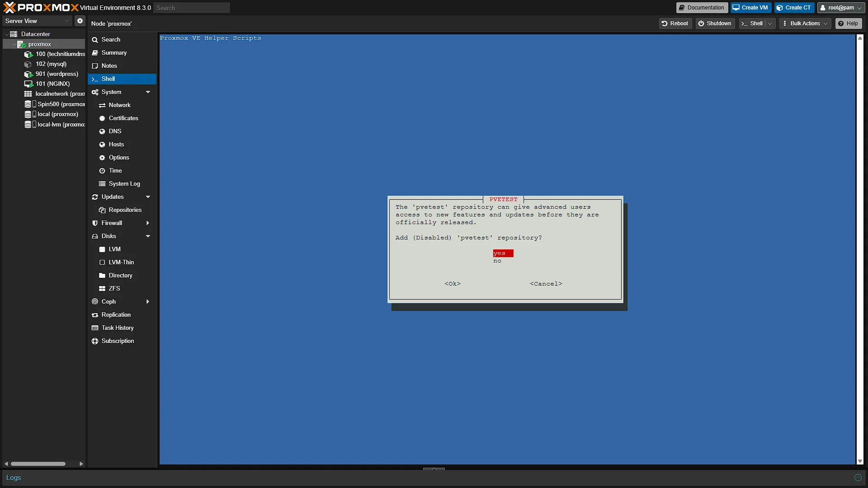868x488 pixels.
Task: Collapse the Updates menu section arrow
Action: click(x=148, y=197)
